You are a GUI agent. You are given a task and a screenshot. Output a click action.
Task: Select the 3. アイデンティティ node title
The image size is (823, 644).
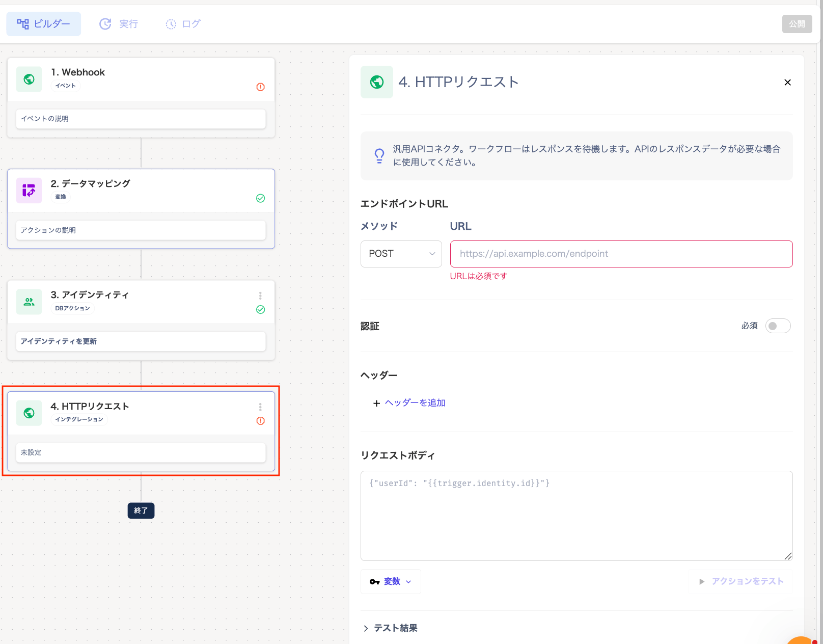pos(90,295)
